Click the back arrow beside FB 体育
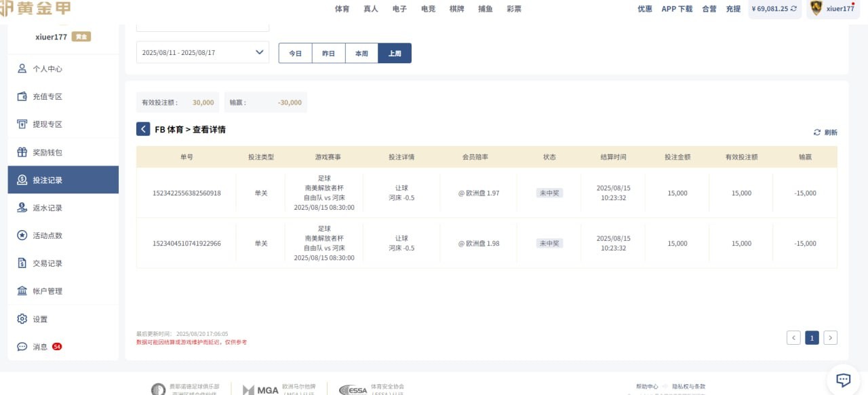 tap(143, 129)
